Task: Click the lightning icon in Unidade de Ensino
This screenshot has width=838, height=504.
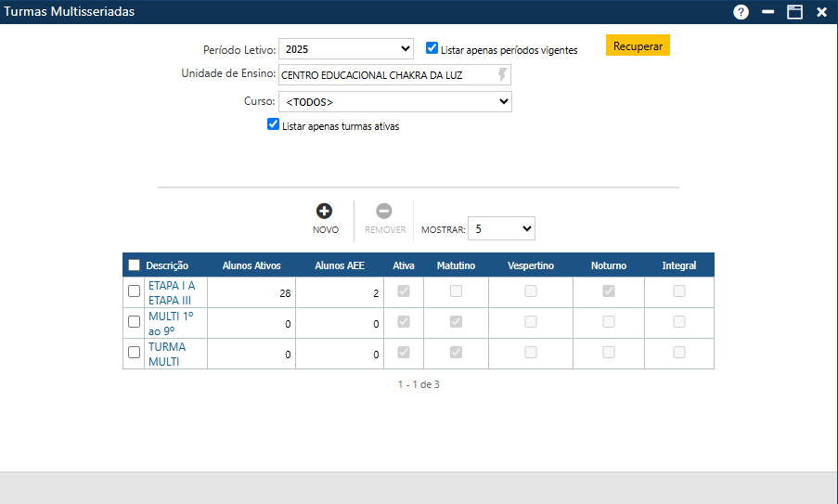Action: point(503,75)
